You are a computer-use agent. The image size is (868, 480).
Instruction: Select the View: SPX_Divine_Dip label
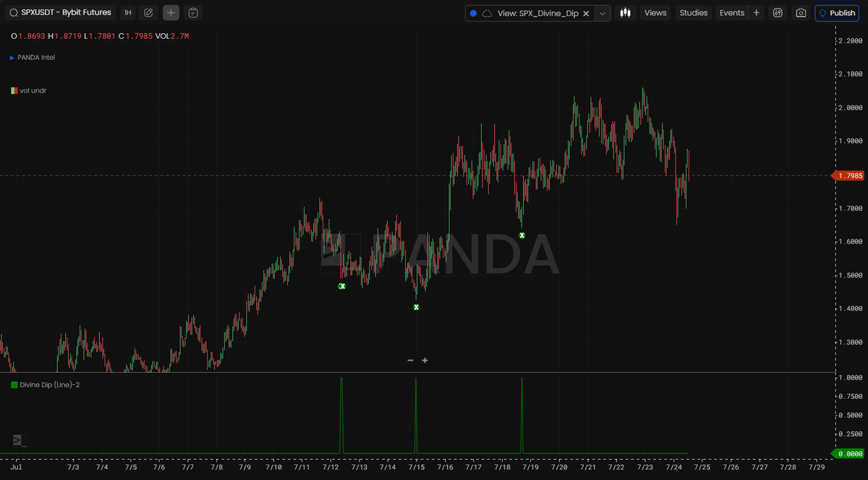click(537, 13)
